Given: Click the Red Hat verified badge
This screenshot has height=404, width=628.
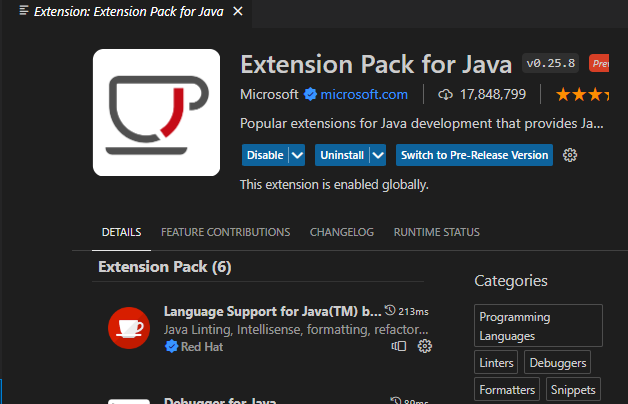Looking at the screenshot, I should click(x=171, y=346).
